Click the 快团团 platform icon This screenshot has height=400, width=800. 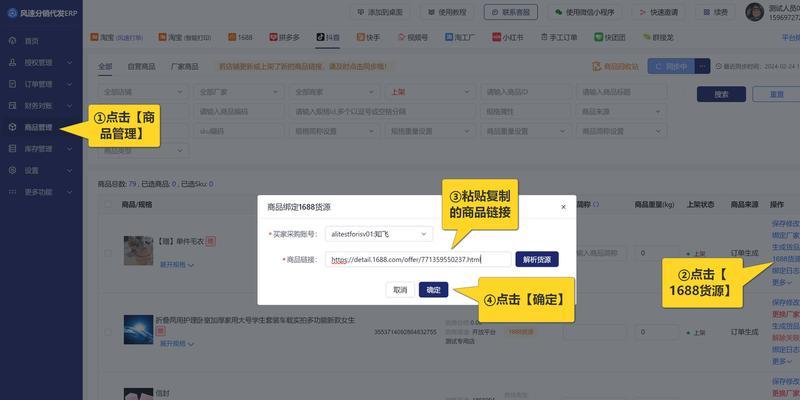click(598, 37)
